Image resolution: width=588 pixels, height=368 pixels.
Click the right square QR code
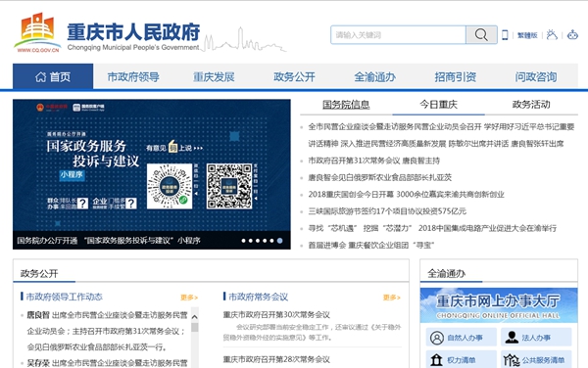click(229, 186)
